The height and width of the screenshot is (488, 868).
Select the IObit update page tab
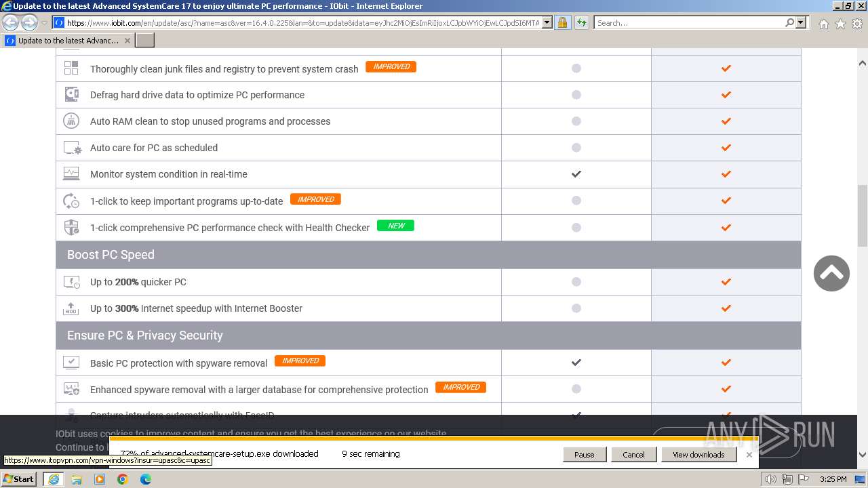point(68,41)
